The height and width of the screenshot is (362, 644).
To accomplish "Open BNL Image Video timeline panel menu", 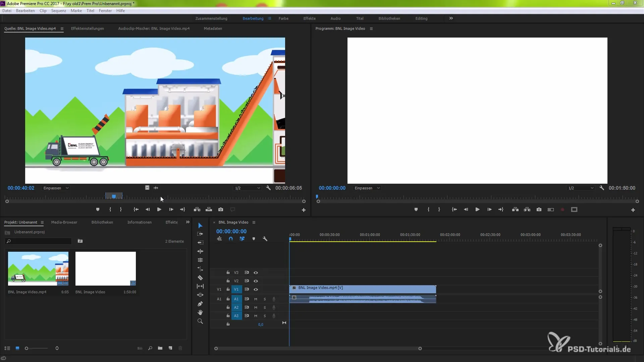I will click(x=254, y=223).
